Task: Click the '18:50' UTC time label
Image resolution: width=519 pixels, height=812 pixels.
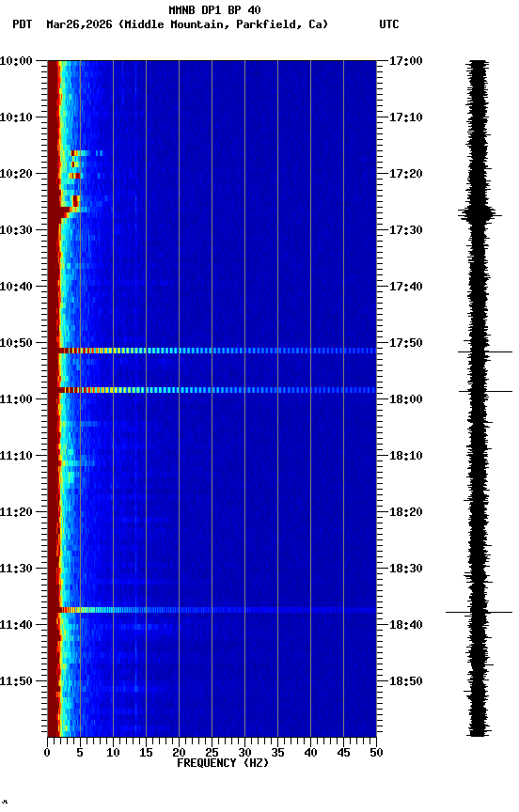Action: coord(406,681)
